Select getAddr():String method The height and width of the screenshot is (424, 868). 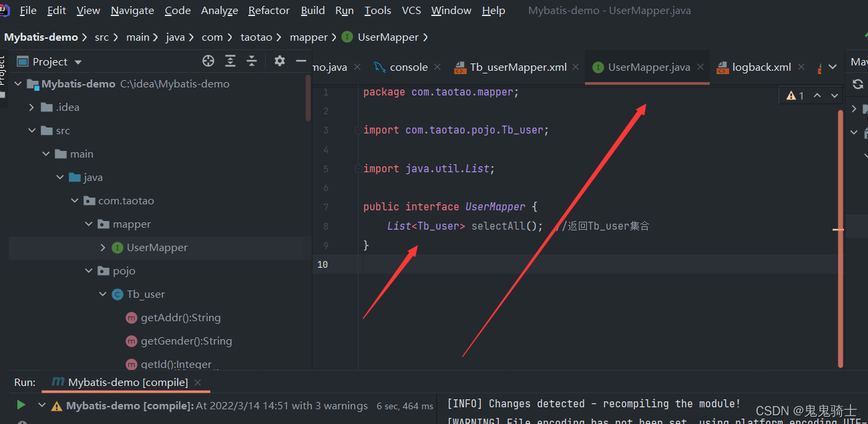coord(180,318)
